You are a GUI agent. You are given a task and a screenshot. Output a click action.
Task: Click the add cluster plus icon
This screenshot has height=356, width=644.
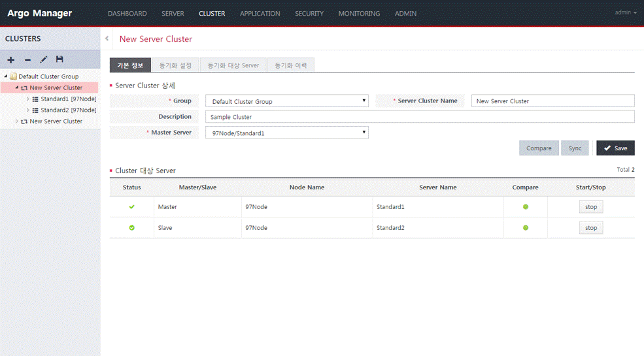[11, 60]
